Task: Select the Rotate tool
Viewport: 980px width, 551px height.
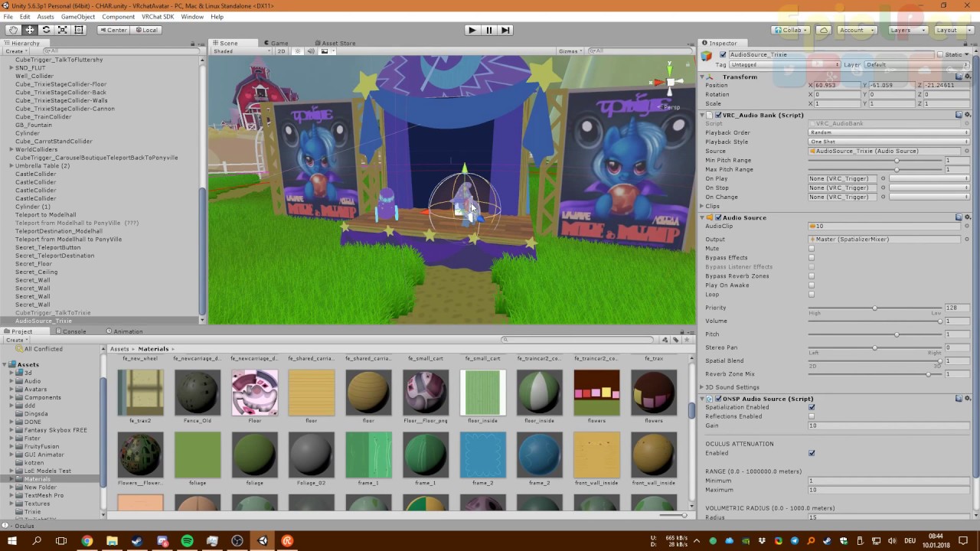Action: (x=46, y=30)
